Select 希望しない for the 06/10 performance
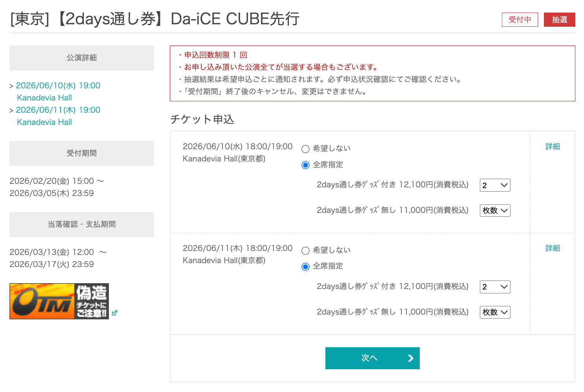The width and height of the screenshot is (584, 392). click(305, 149)
